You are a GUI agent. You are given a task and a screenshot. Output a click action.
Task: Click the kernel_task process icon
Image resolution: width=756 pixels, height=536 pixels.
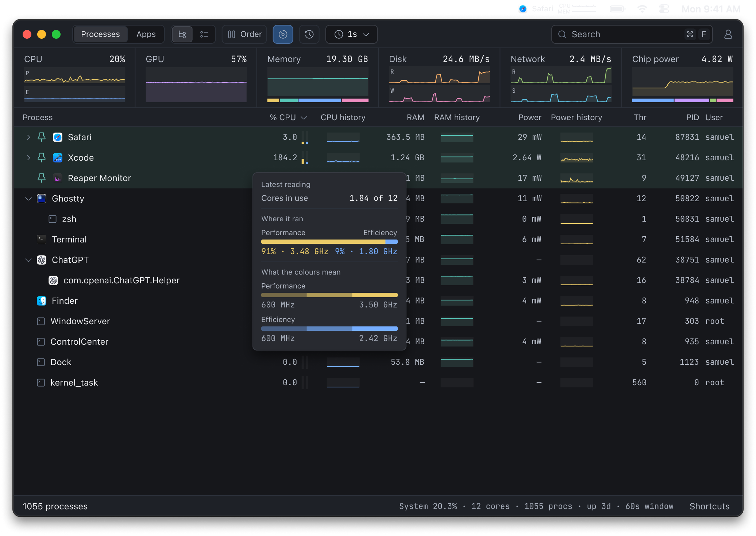coord(41,383)
